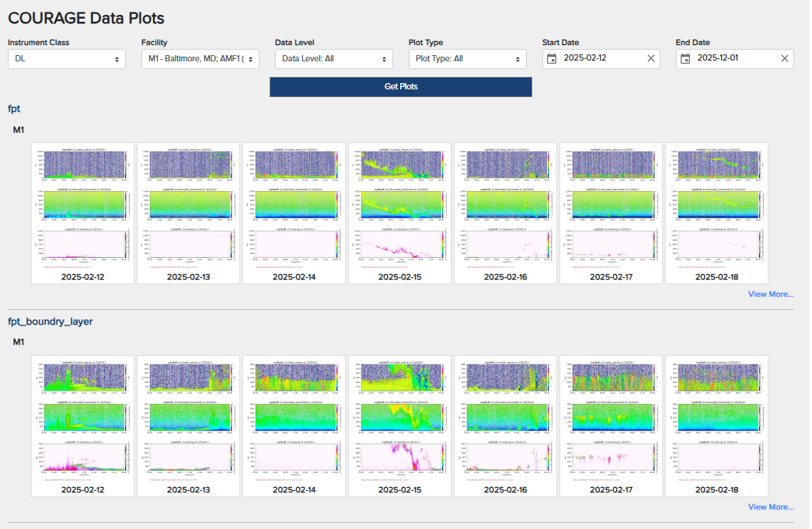Image resolution: width=812 pixels, height=529 pixels.
Task: Clear the End Date with its X icon
Action: (785, 58)
